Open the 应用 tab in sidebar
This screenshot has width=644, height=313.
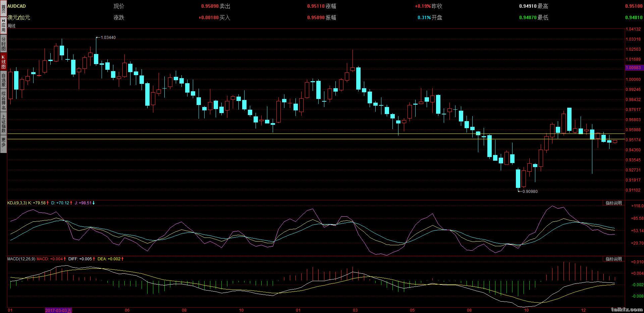(3, 25)
